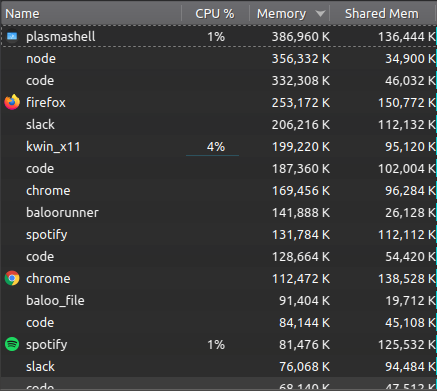437x391 pixels.
Task: Select spotify process using 131,784 K
Action: [x=219, y=234]
